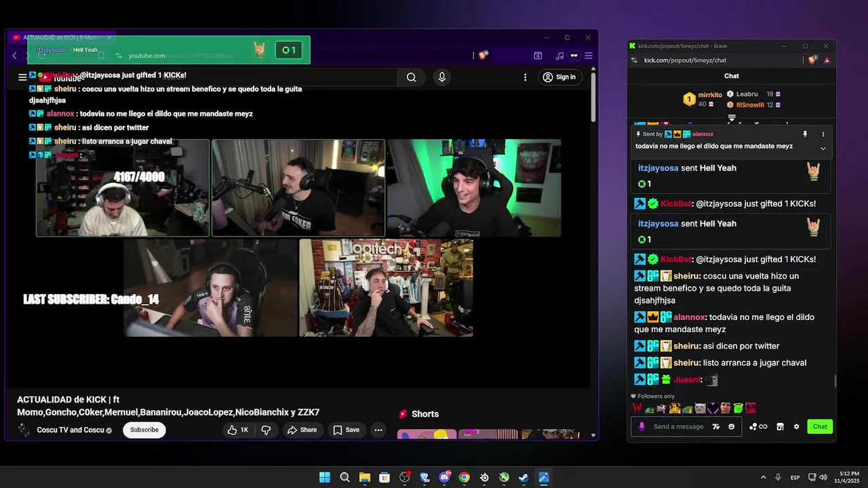
Task: Select the white cat emote in quick emotes
Action: pyautogui.click(x=700, y=408)
